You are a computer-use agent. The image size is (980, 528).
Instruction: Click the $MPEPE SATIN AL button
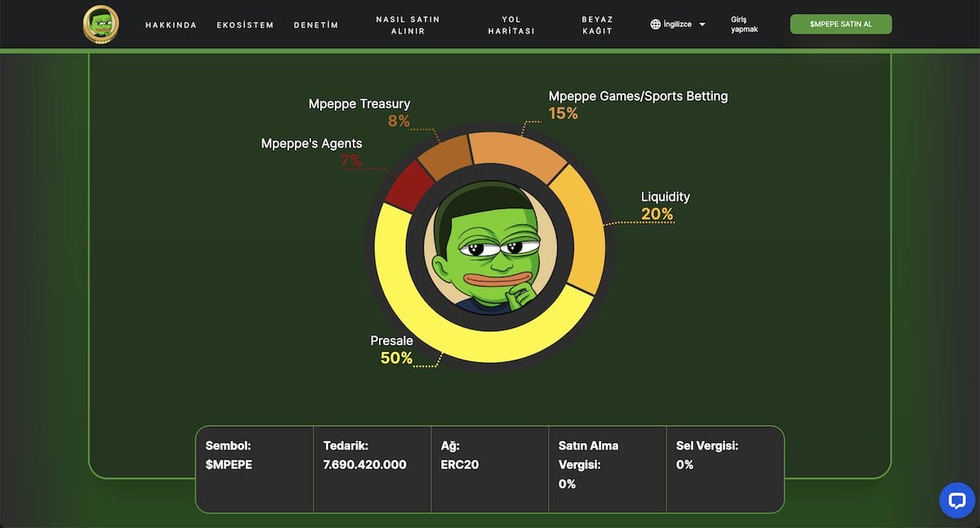click(x=840, y=24)
